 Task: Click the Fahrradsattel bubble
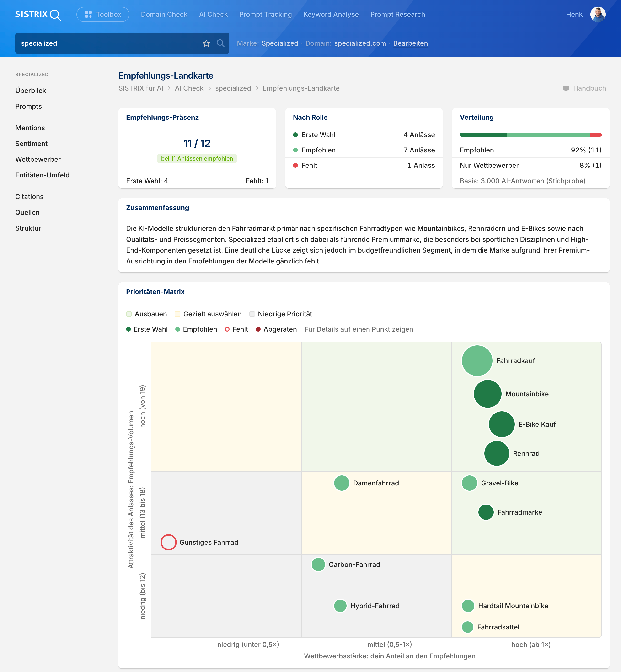467,627
